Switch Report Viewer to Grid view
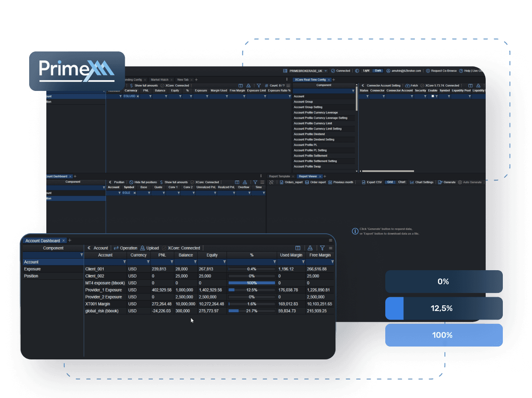The height and width of the screenshot is (398, 532). tap(390, 182)
